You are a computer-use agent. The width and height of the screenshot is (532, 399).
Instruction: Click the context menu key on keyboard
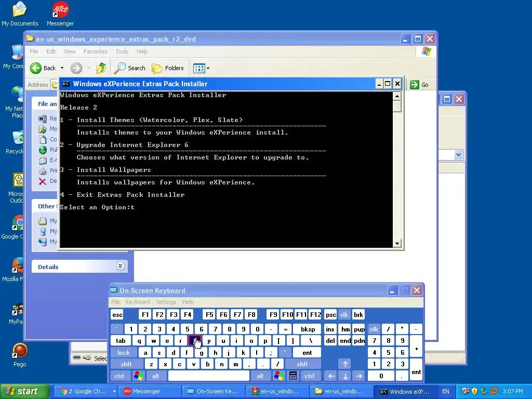tap(293, 376)
